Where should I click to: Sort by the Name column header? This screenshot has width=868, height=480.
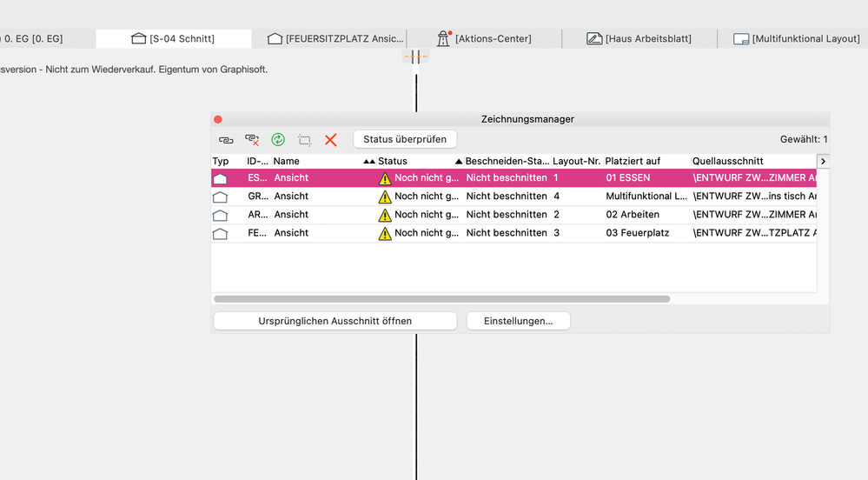pos(324,161)
